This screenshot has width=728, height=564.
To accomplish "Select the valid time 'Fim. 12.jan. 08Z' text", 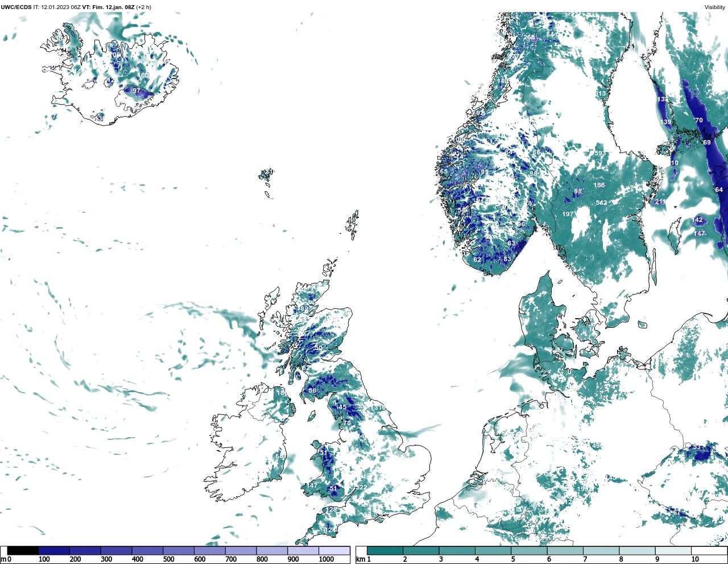I will coord(113,7).
